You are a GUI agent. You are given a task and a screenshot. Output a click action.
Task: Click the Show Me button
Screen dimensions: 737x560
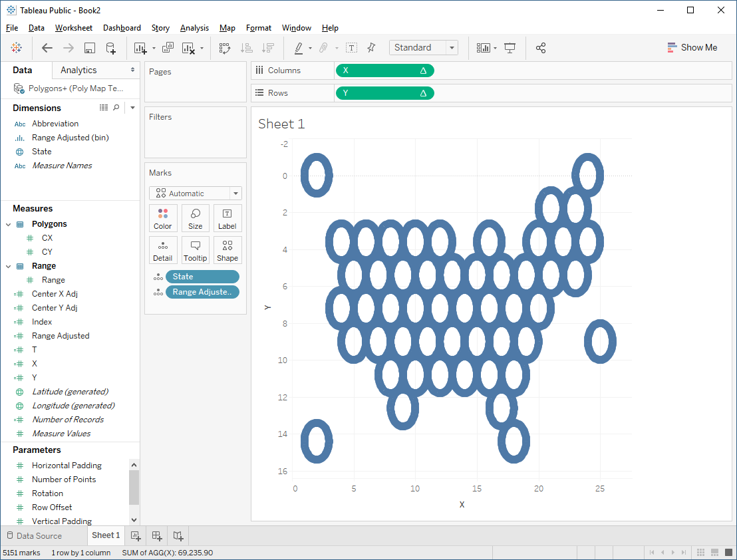692,47
